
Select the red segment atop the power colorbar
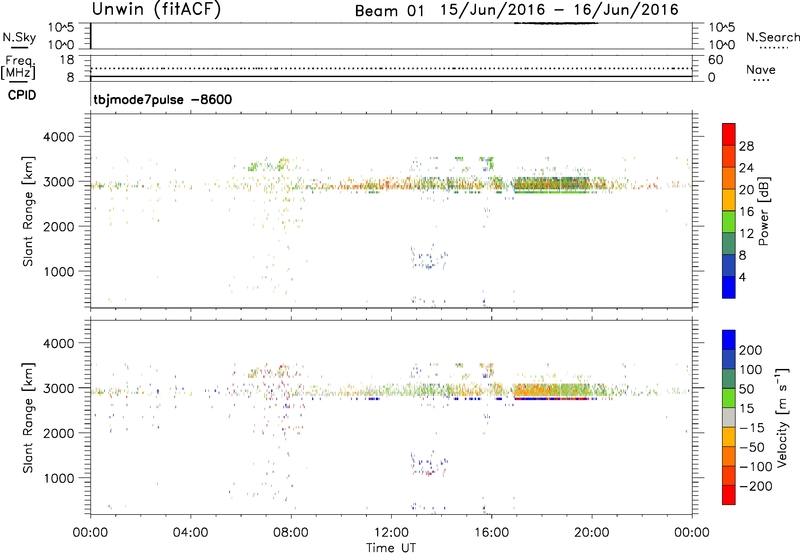pyautogui.click(x=729, y=135)
